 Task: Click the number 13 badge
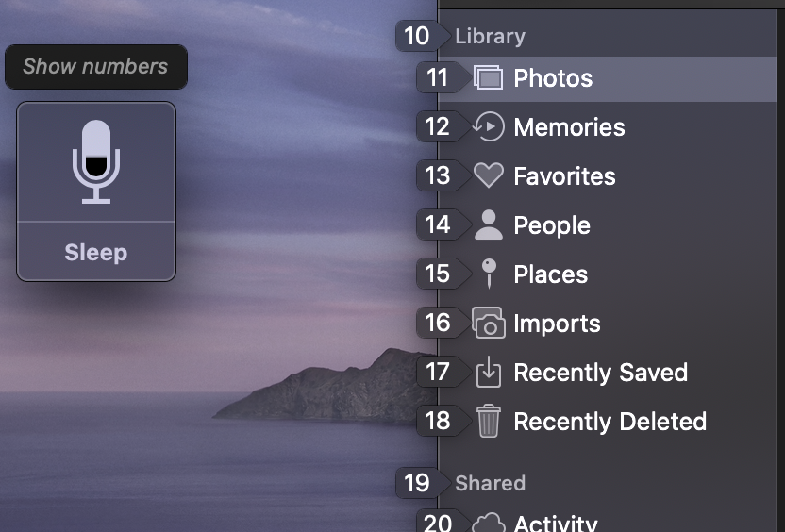(437, 175)
